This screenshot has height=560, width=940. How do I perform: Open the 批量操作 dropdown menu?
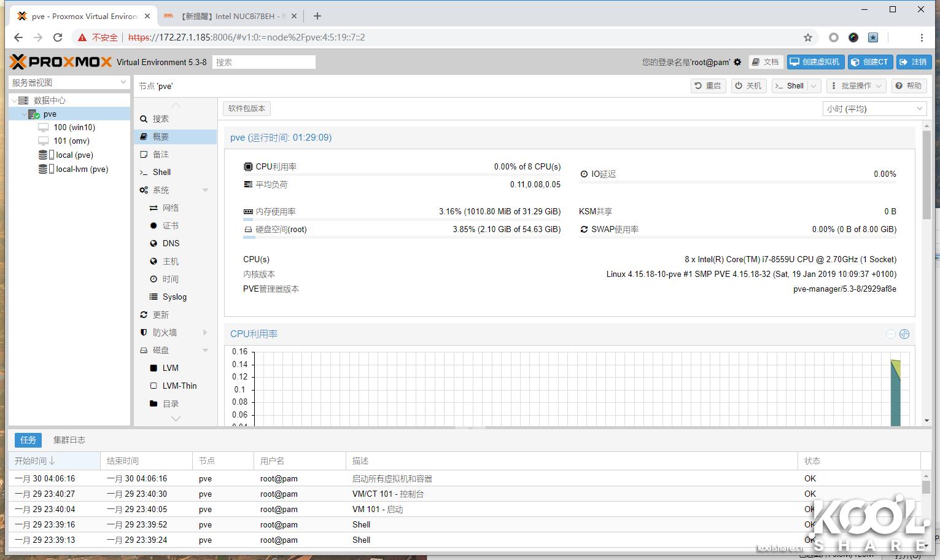pos(856,85)
